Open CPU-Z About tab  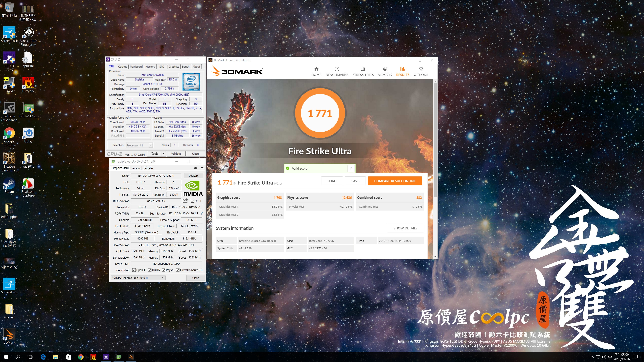196,67
